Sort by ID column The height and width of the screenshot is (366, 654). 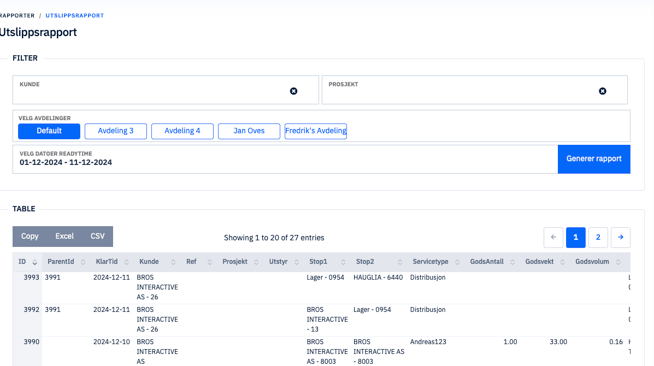(28, 262)
